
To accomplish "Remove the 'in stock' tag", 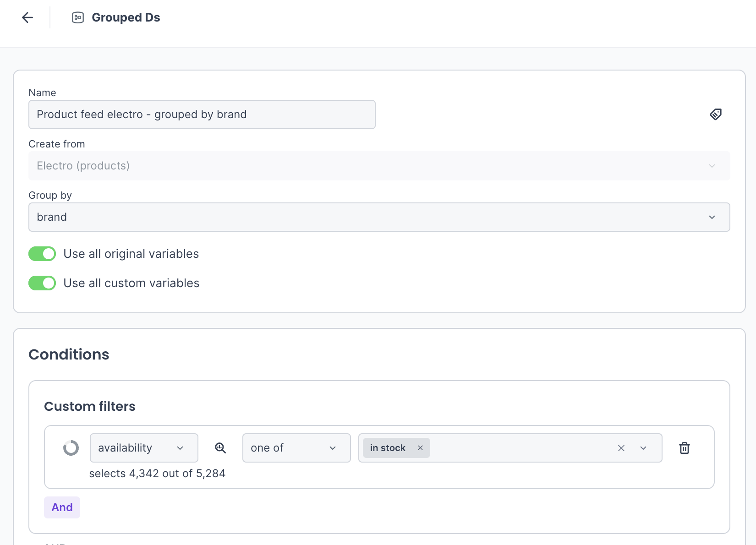I will (420, 448).
